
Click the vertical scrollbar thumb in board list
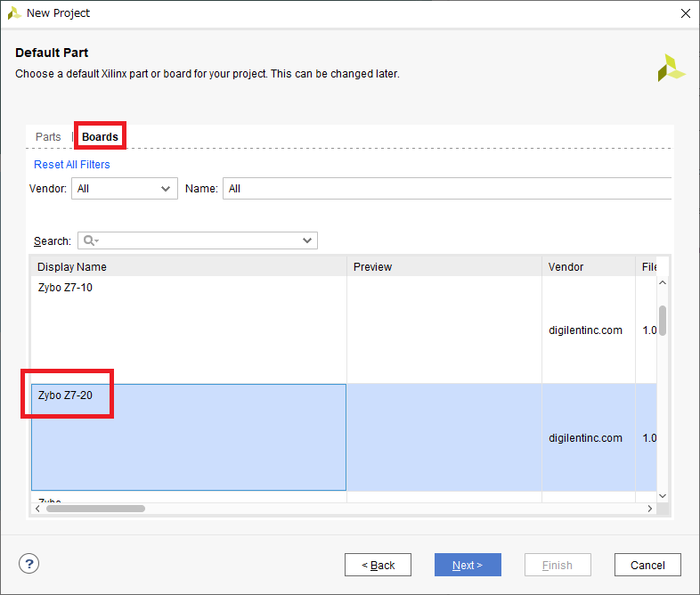663,320
